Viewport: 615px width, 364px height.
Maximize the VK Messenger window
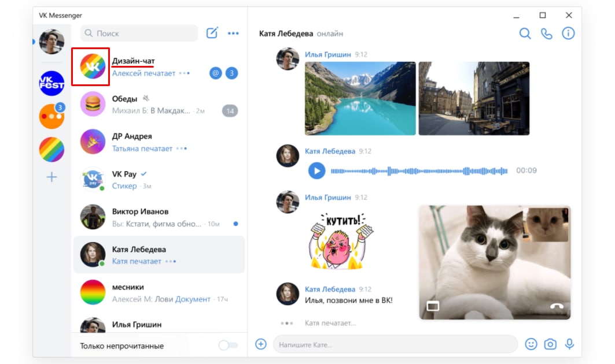[x=543, y=15]
